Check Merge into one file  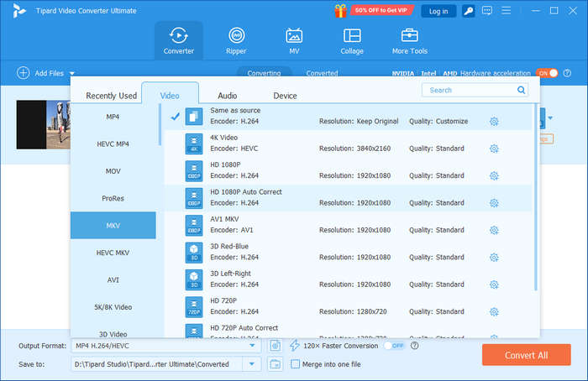click(295, 363)
